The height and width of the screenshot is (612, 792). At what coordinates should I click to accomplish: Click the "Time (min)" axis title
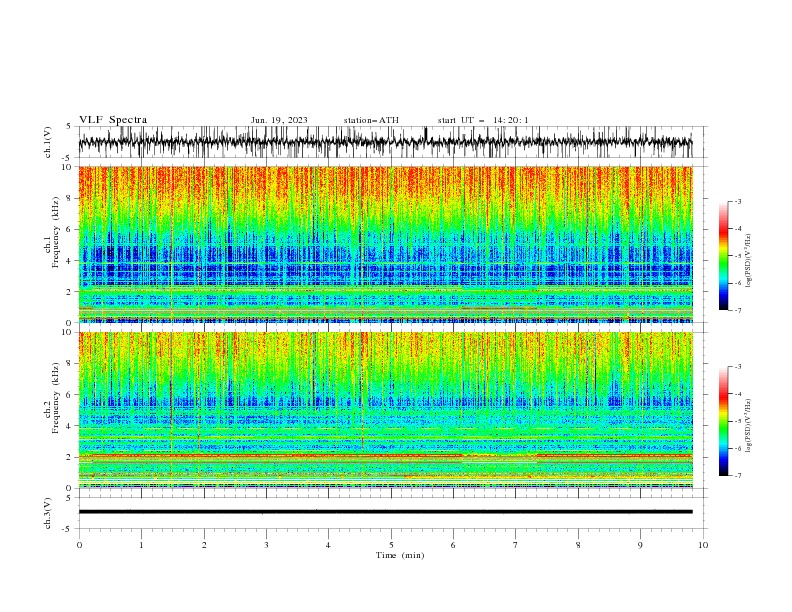(400, 555)
